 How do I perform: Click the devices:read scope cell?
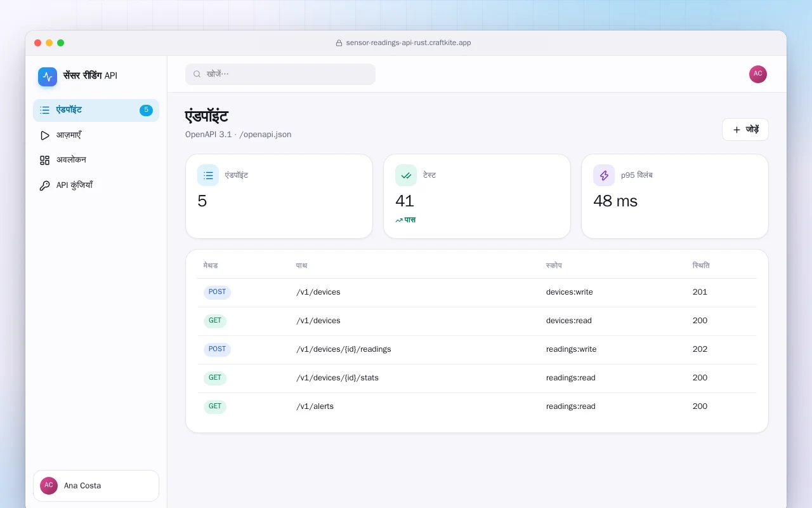point(569,321)
